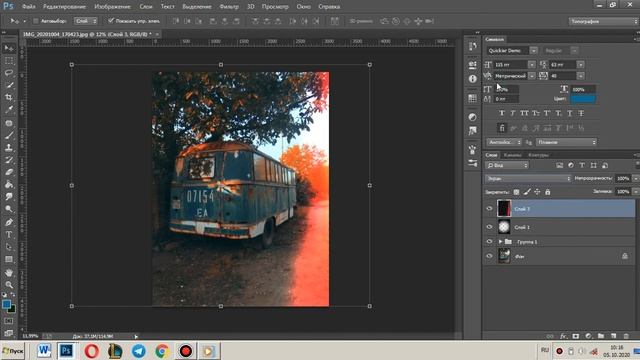Click the Opacity 100% field

(623, 178)
